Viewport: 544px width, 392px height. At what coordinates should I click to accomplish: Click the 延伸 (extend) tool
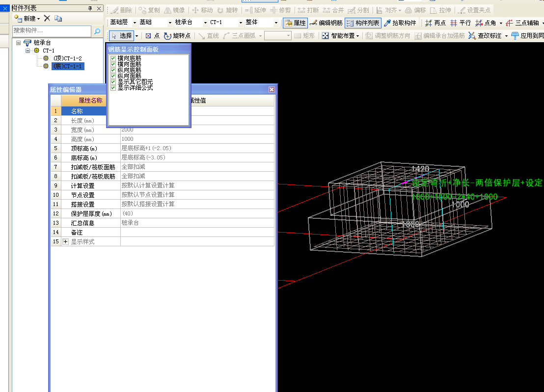pyautogui.click(x=255, y=10)
